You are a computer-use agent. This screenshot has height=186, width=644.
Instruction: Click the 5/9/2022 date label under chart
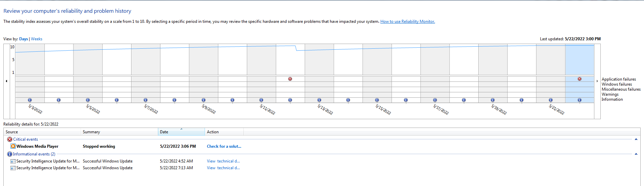(x=209, y=109)
